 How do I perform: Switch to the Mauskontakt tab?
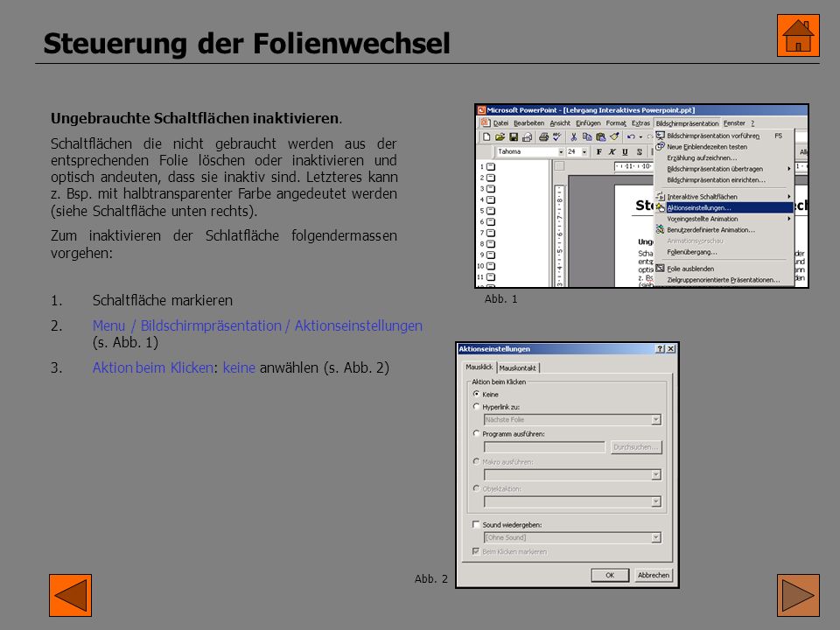pyautogui.click(x=517, y=368)
